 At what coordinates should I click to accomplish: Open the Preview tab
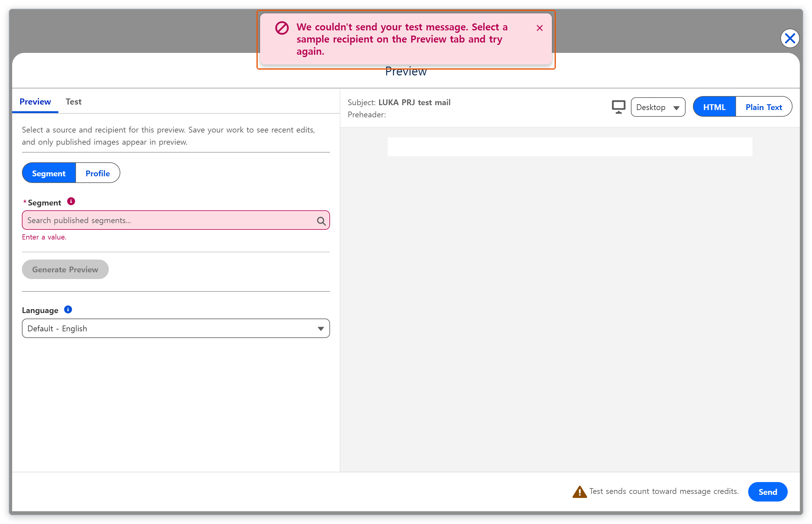coord(35,102)
